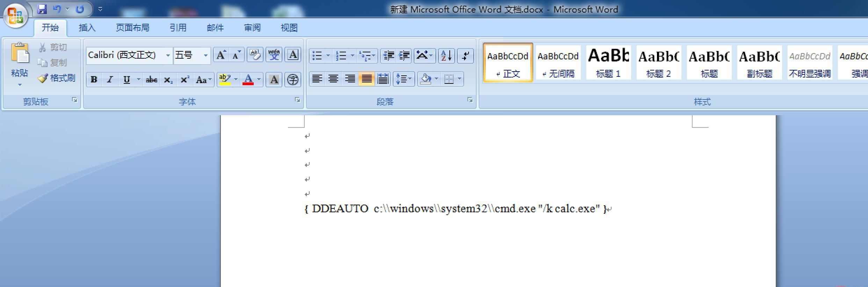Open the 引用 tab
The image size is (868, 287).
pyautogui.click(x=178, y=28)
